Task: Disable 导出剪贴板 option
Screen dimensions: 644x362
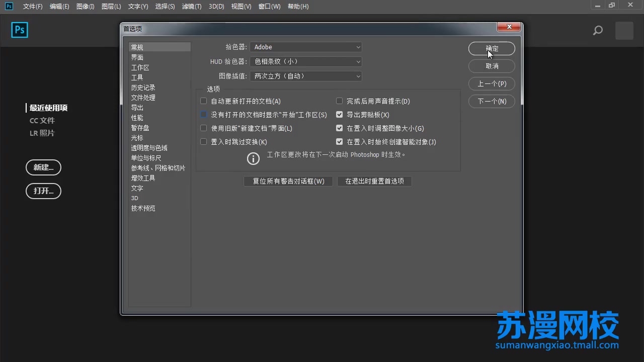Action: click(339, 114)
